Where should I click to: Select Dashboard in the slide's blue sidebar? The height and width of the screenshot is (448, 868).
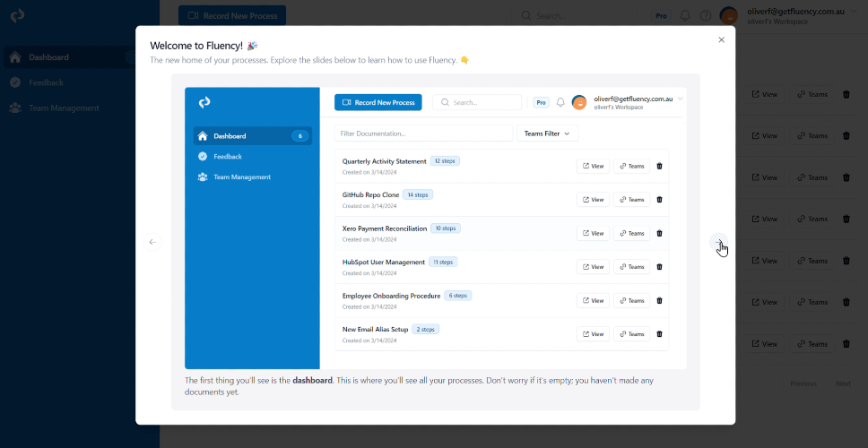coord(253,136)
